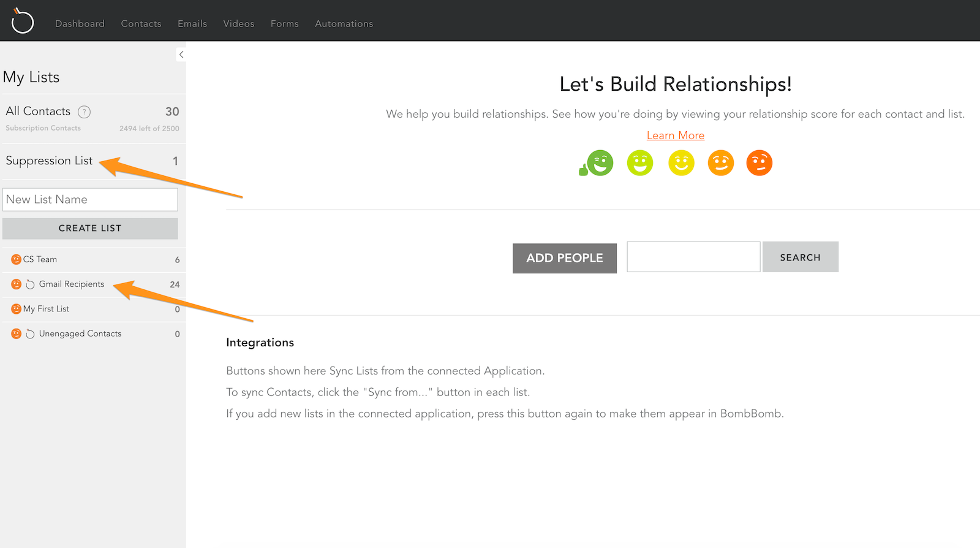This screenshot has height=548, width=980.
Task: Follow the Learn More link
Action: pyautogui.click(x=676, y=135)
